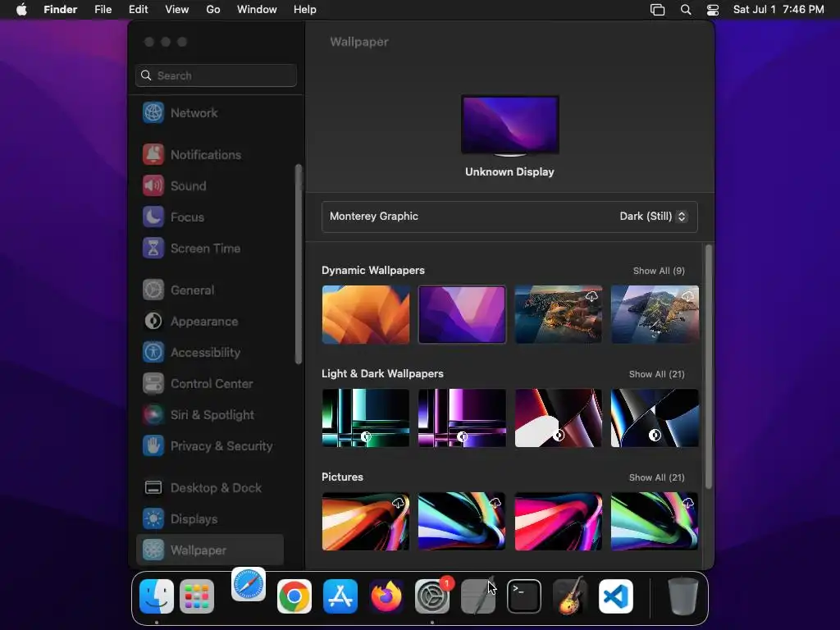Choose pink-red swirl picture wallpaper

point(558,521)
